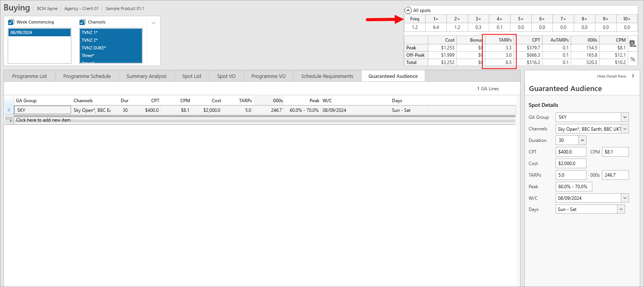644x287 pixels.
Task: Open the Spot VO tab
Action: click(226, 76)
